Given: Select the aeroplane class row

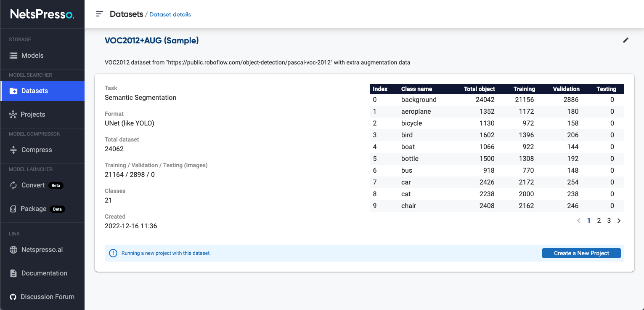Looking at the screenshot, I should click(x=497, y=112).
